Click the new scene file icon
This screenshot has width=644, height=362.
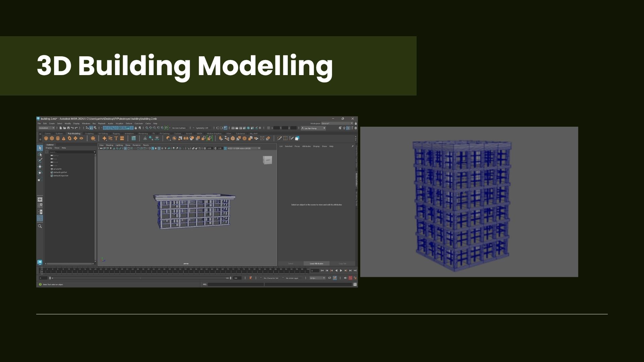(61, 128)
